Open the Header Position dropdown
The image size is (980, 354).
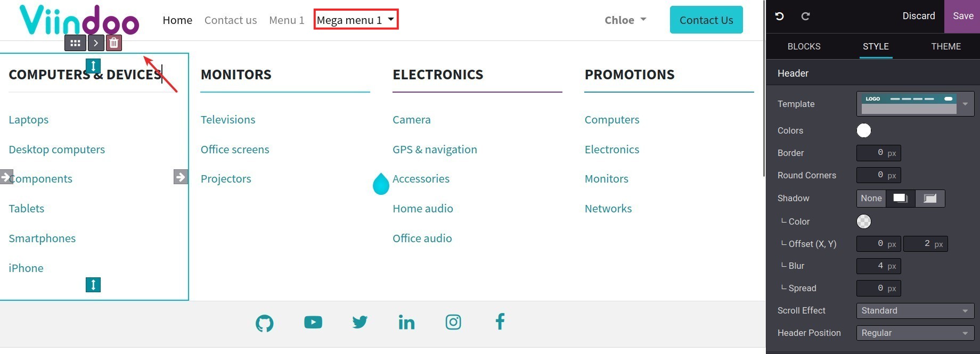[x=914, y=333]
